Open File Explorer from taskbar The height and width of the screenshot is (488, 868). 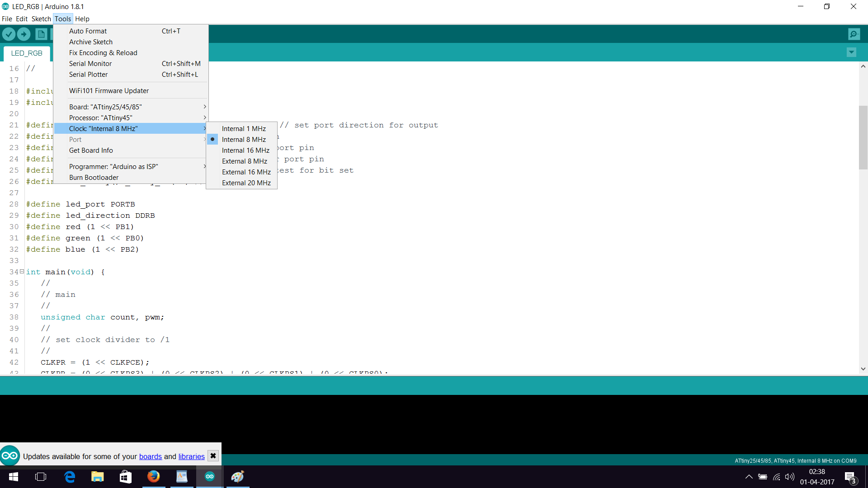coord(98,477)
